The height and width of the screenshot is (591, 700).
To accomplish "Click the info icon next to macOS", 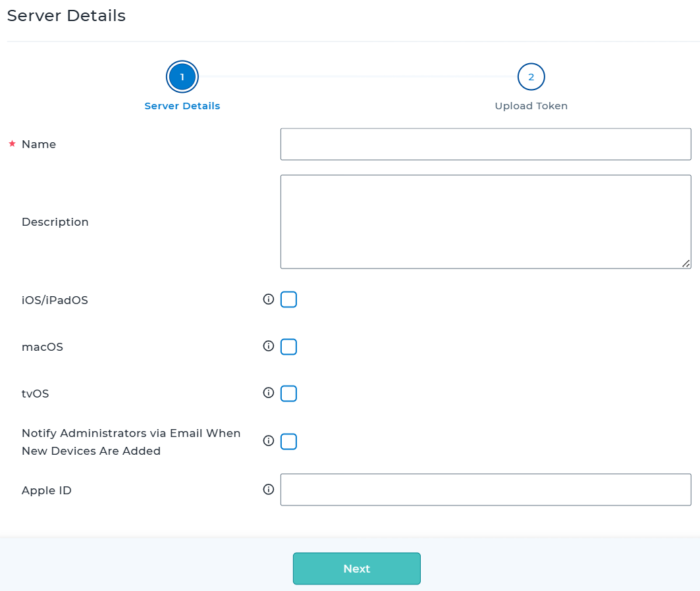I will pos(268,346).
